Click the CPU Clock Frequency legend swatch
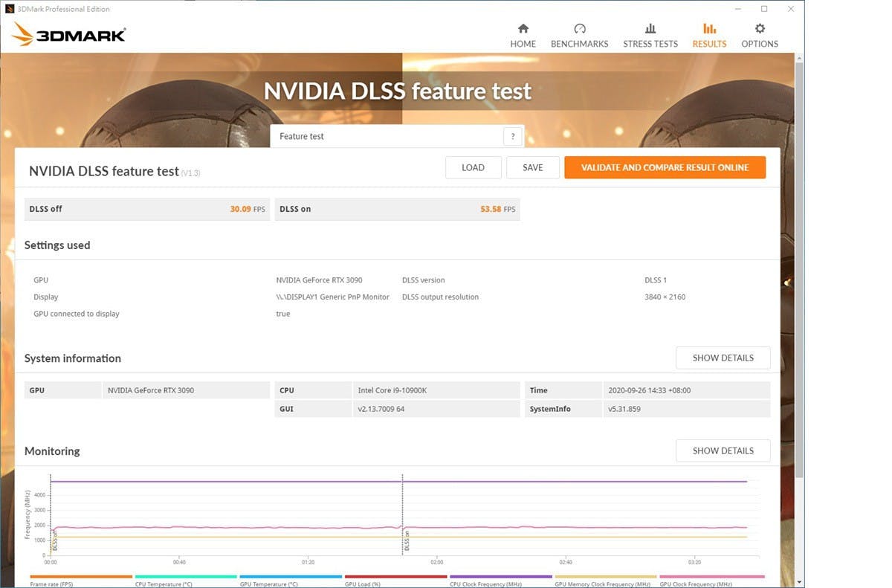The width and height of the screenshot is (892, 588). (501, 576)
